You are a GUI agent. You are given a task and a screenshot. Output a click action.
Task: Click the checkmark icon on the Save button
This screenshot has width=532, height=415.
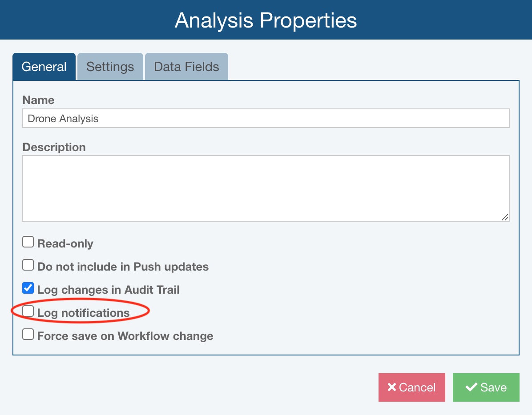coord(471,387)
